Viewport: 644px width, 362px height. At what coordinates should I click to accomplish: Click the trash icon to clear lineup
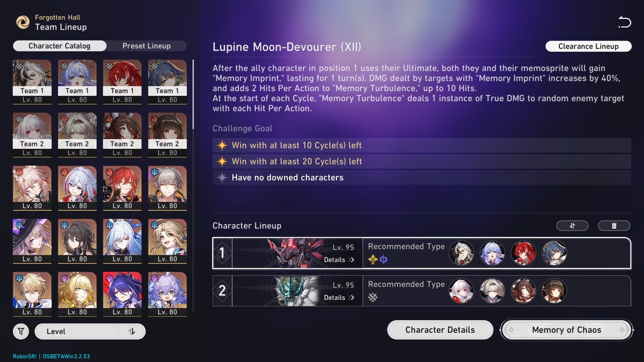[614, 226]
